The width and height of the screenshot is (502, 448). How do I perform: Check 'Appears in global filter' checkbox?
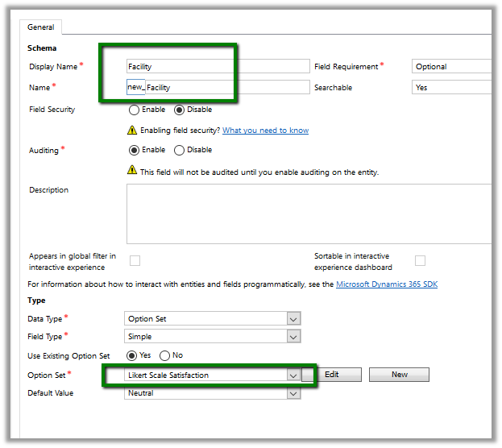pyautogui.click(x=135, y=260)
